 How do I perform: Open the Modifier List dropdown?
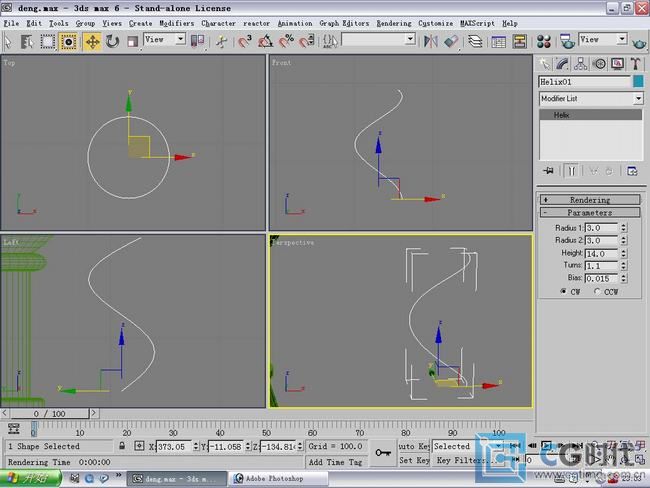tap(591, 99)
